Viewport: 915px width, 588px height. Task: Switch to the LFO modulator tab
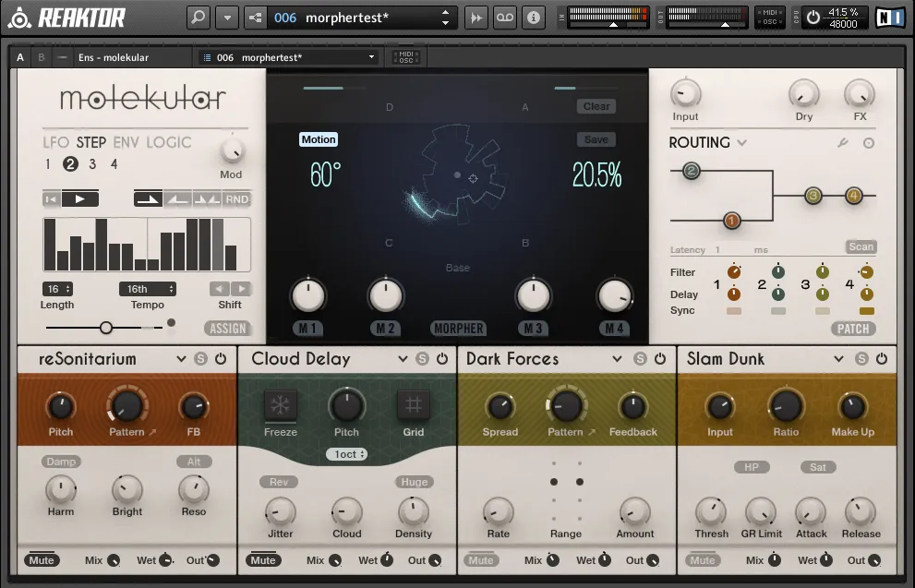[56, 142]
